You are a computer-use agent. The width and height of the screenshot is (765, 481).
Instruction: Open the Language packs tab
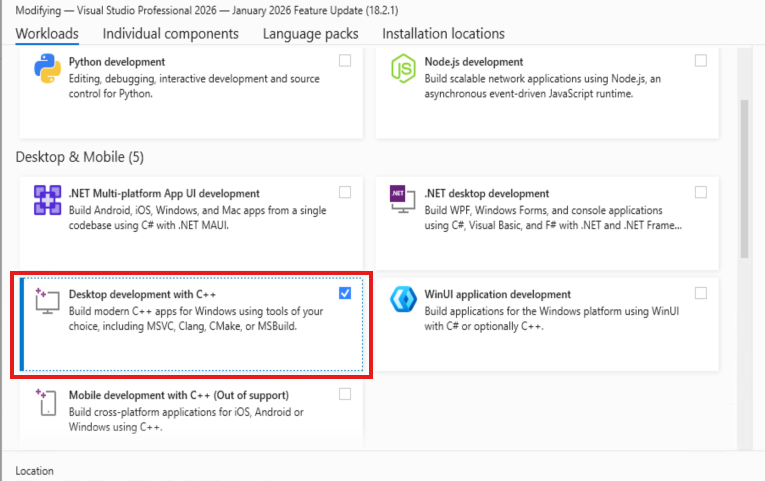click(310, 34)
